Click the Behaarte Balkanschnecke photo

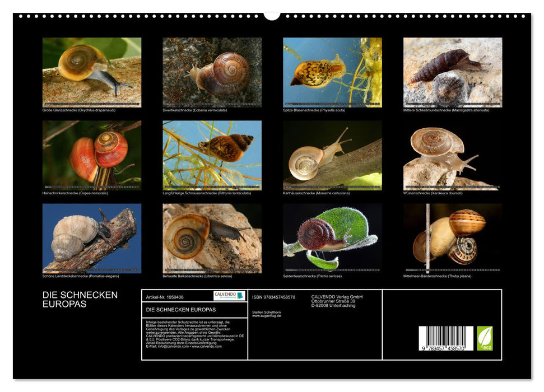pos(210,239)
